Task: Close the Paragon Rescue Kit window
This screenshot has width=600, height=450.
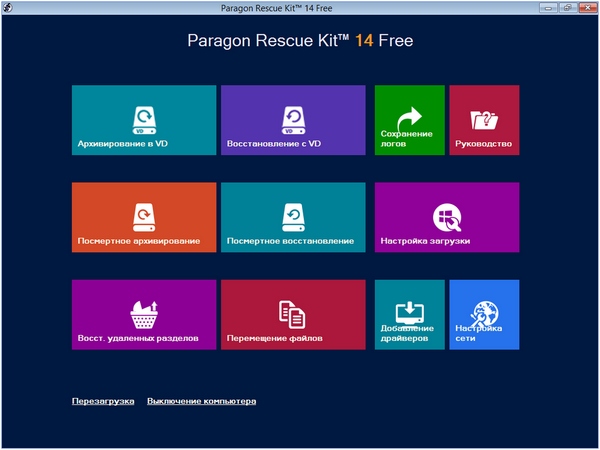Action: 588,8
